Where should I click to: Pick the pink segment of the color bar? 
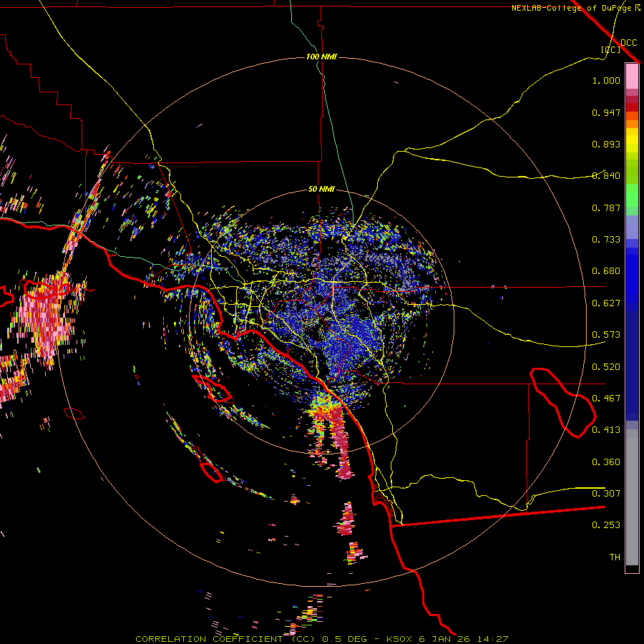pyautogui.click(x=632, y=77)
